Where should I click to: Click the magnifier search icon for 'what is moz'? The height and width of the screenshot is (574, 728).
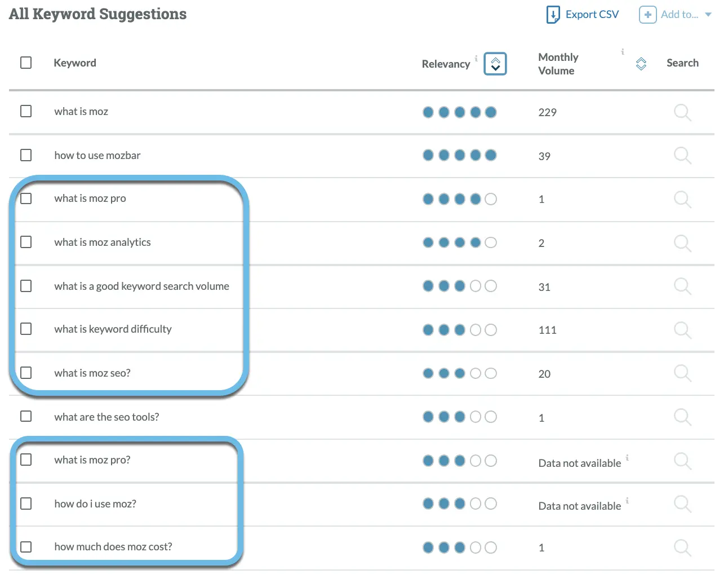pyautogui.click(x=682, y=112)
